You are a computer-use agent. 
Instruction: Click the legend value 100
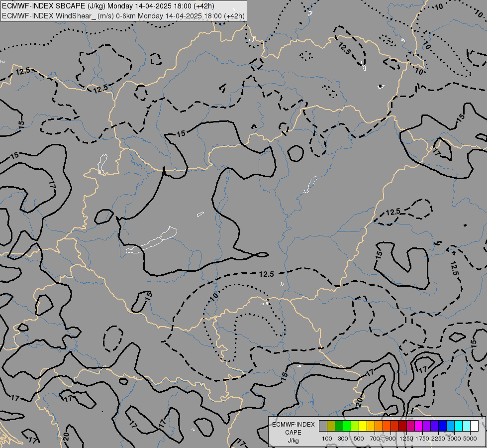(x=327, y=439)
